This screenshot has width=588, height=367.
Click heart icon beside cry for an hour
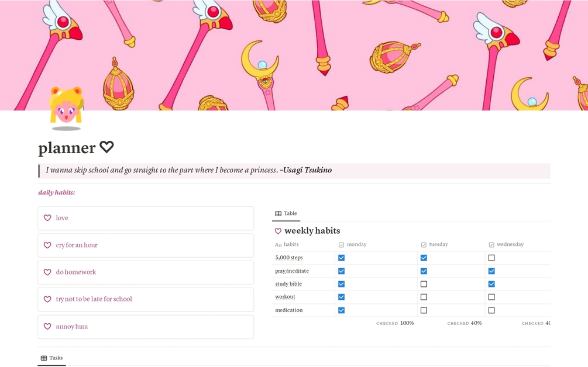coord(47,245)
